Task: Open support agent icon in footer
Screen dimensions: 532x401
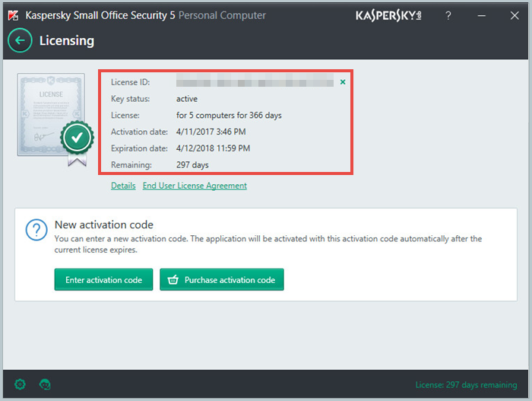Action: pos(45,384)
